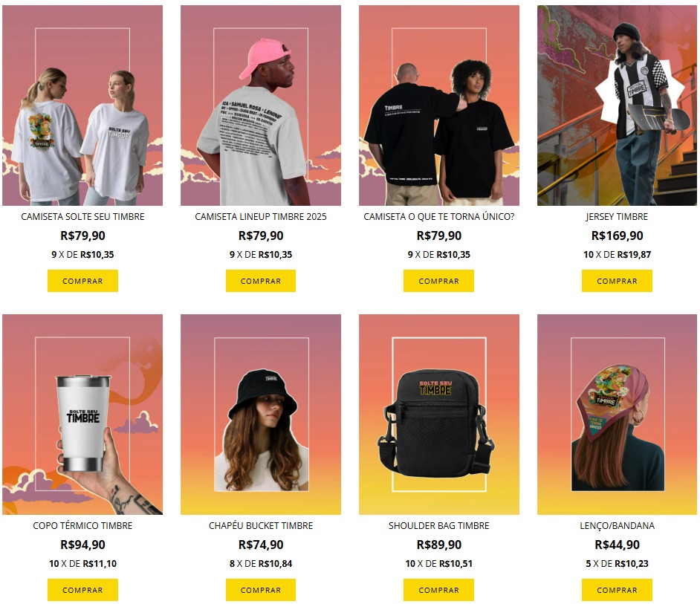Open the pink cap Lineup shirt photo

(261, 105)
